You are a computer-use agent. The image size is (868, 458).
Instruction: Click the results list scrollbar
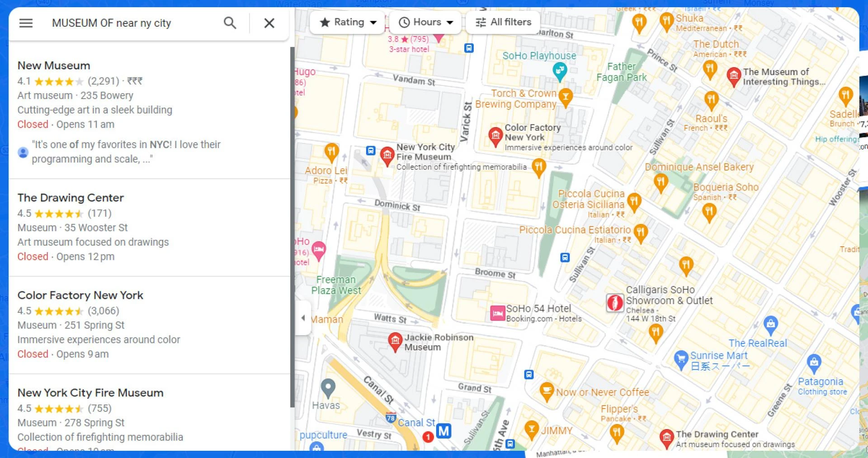[x=292, y=226]
